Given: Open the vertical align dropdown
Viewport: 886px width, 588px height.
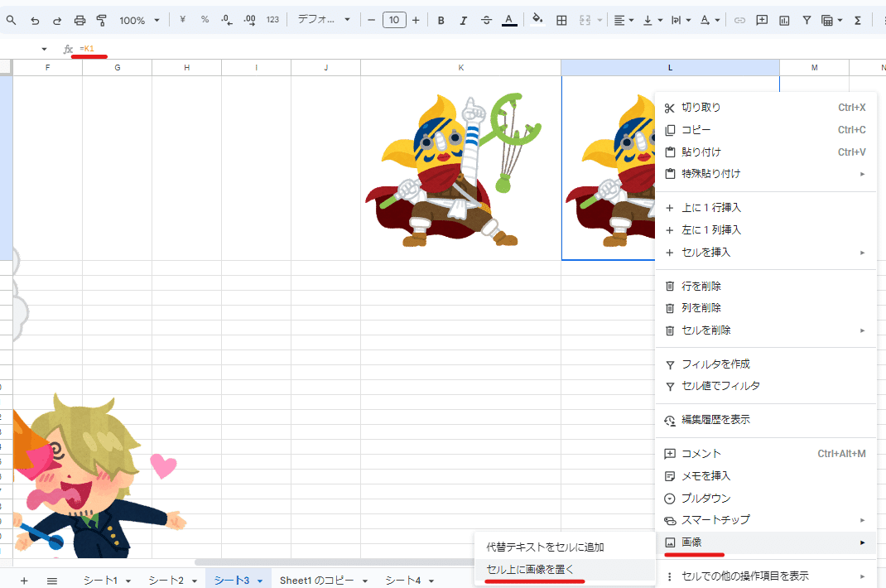Looking at the screenshot, I should pos(652,21).
